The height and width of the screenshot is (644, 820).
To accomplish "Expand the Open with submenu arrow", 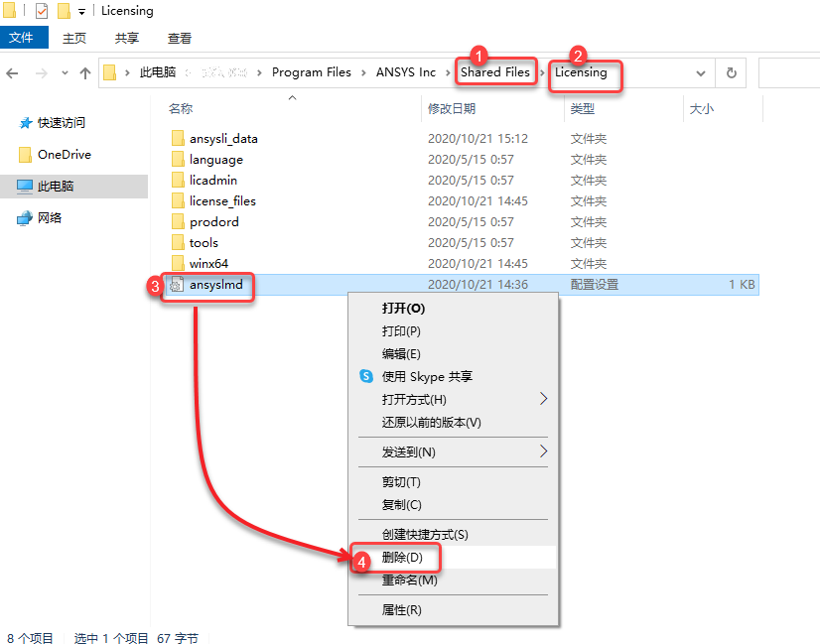I will 543,399.
